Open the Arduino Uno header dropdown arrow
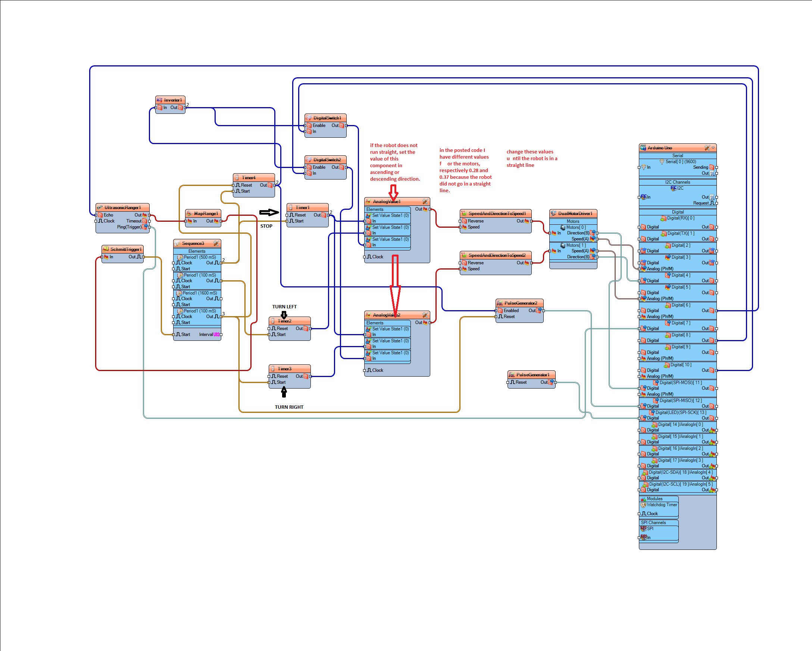Image resolution: width=812 pixels, height=651 pixels. click(x=713, y=148)
